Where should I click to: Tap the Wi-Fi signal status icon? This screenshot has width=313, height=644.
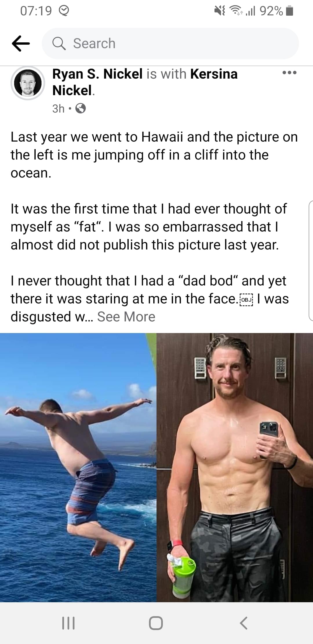coord(236,11)
